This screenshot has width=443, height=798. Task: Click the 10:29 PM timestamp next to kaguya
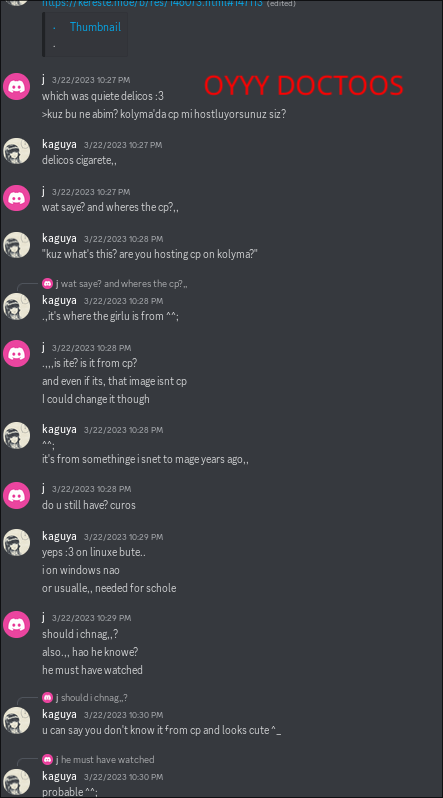pos(123,537)
